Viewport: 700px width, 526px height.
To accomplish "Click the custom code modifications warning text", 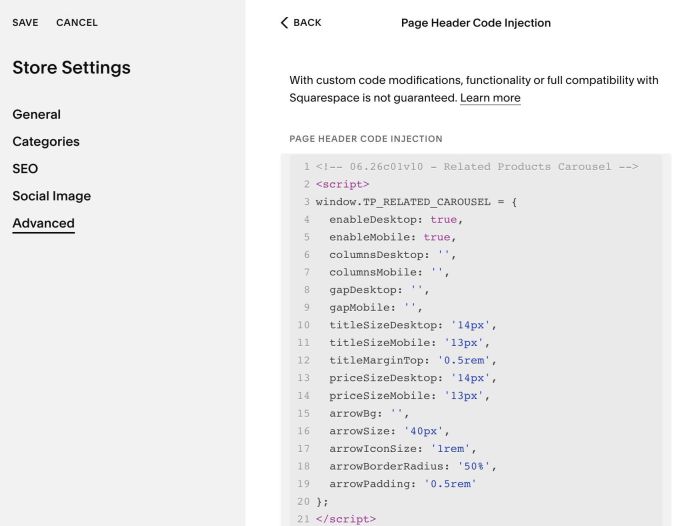I will (474, 89).
